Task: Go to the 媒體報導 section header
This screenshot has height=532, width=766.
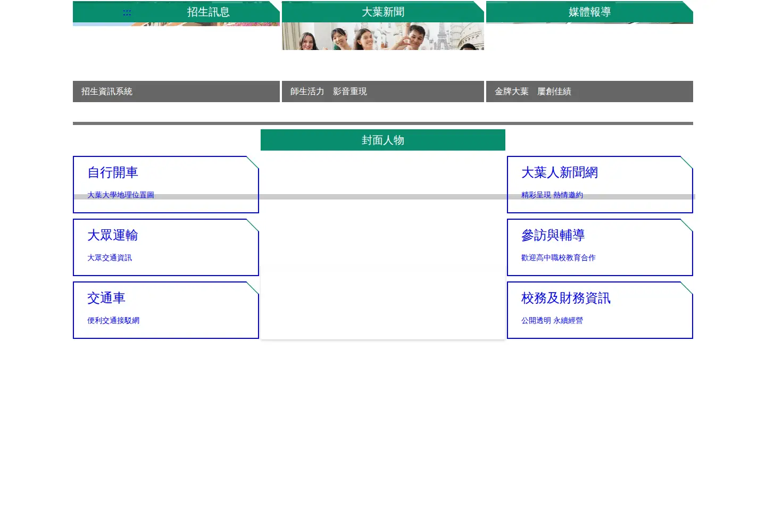Action: (x=589, y=12)
